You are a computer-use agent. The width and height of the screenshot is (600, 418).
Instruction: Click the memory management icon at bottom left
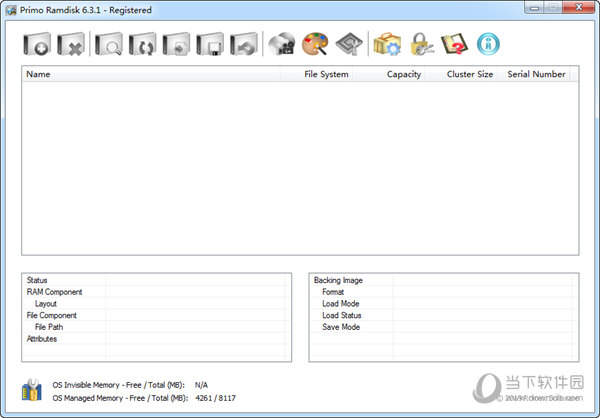(x=31, y=391)
